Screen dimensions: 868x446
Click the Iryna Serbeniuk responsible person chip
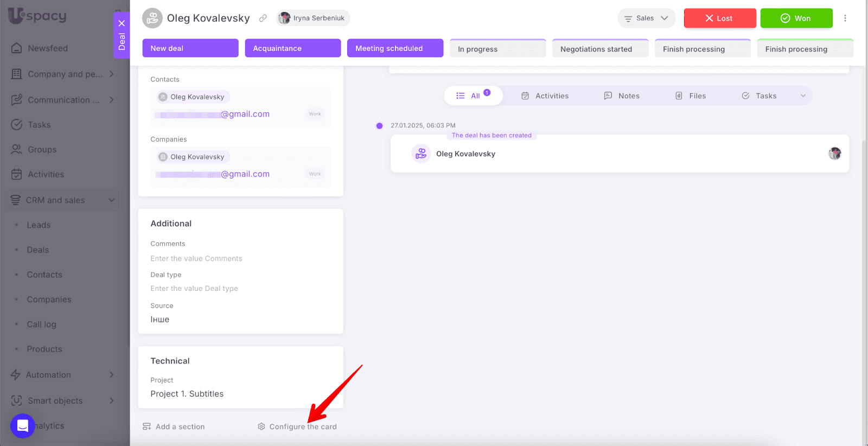(x=312, y=18)
